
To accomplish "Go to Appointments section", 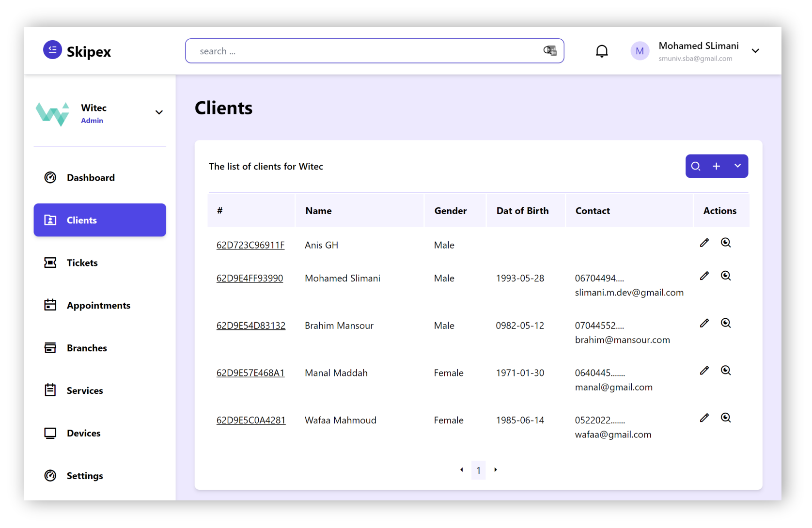I will coord(98,306).
